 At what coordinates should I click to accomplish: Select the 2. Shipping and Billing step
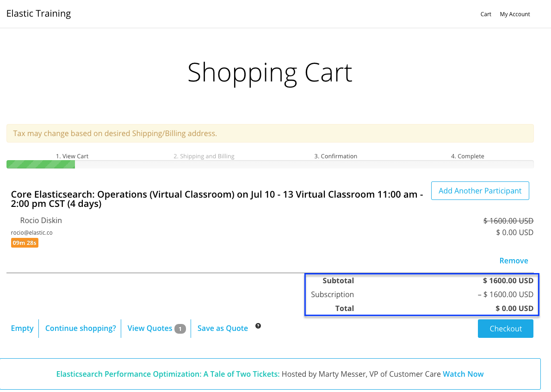[x=204, y=156]
